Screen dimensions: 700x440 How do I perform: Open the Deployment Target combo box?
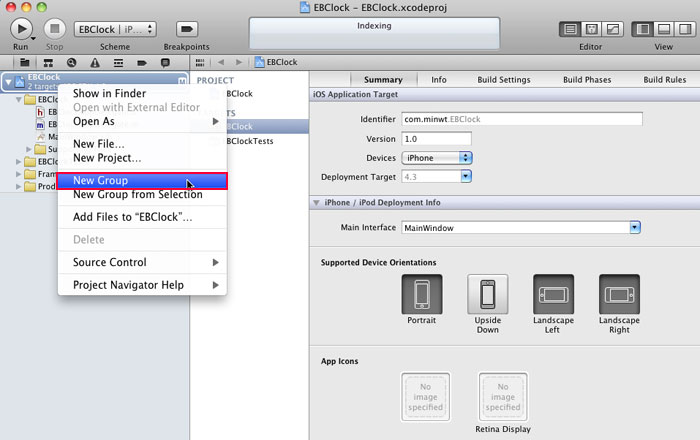436,177
